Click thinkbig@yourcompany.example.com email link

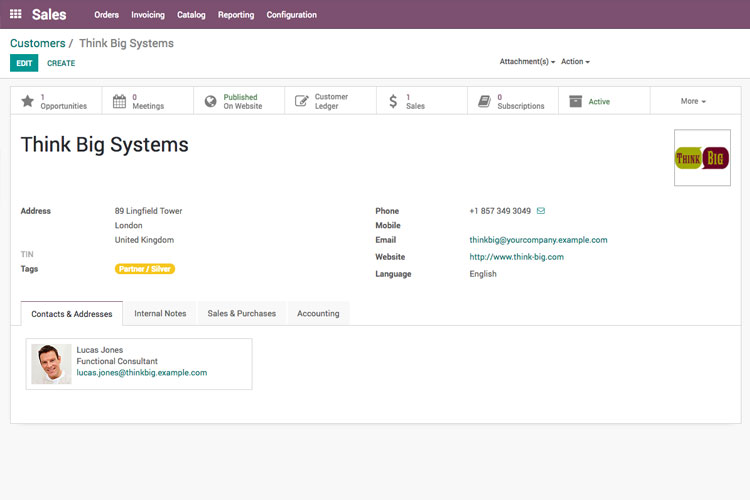click(x=538, y=240)
